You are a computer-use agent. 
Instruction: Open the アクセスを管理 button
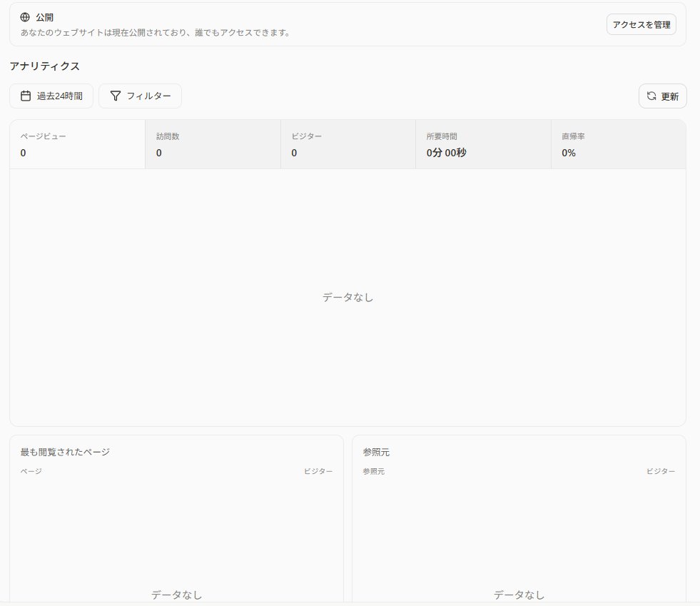tap(641, 24)
